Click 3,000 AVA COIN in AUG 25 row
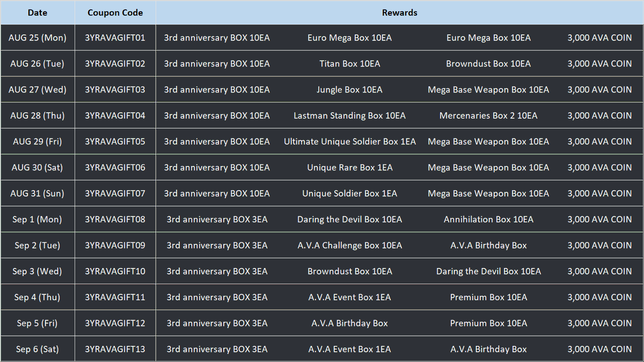This screenshot has width=644, height=362. [x=599, y=38]
